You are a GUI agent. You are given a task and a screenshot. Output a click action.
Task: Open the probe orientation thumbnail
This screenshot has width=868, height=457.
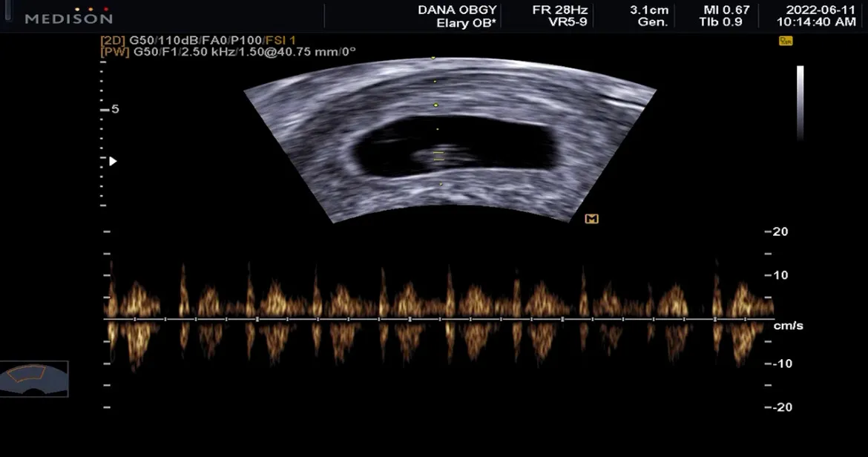pos(34,378)
